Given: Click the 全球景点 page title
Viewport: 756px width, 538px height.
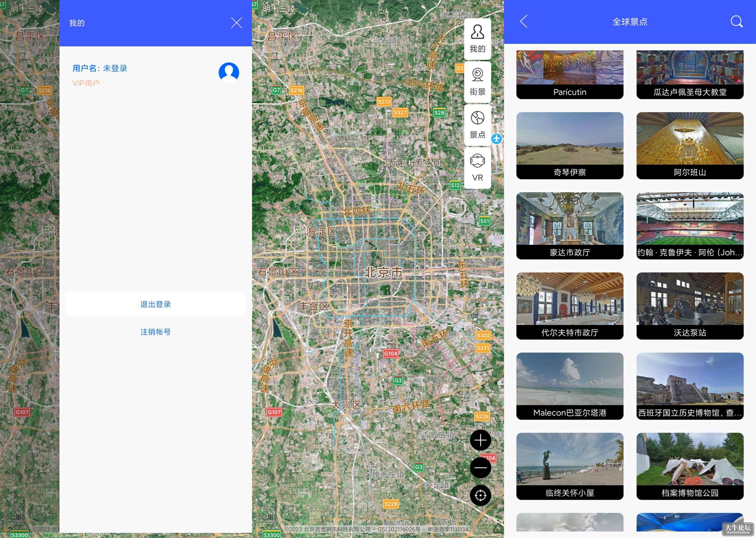Looking at the screenshot, I should click(x=630, y=22).
